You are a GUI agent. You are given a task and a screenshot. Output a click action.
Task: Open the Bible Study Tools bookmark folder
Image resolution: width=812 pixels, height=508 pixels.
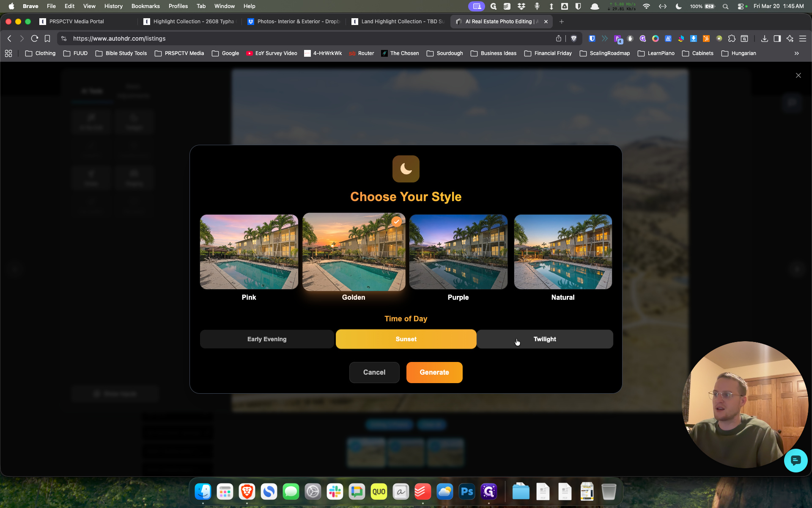tap(121, 53)
